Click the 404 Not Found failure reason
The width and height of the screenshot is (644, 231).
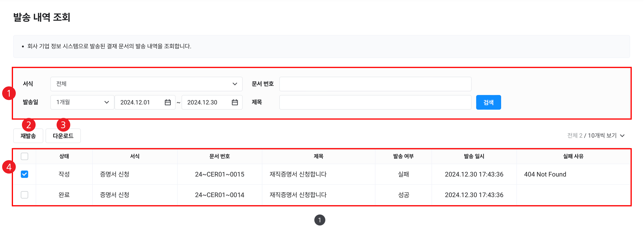pos(545,174)
